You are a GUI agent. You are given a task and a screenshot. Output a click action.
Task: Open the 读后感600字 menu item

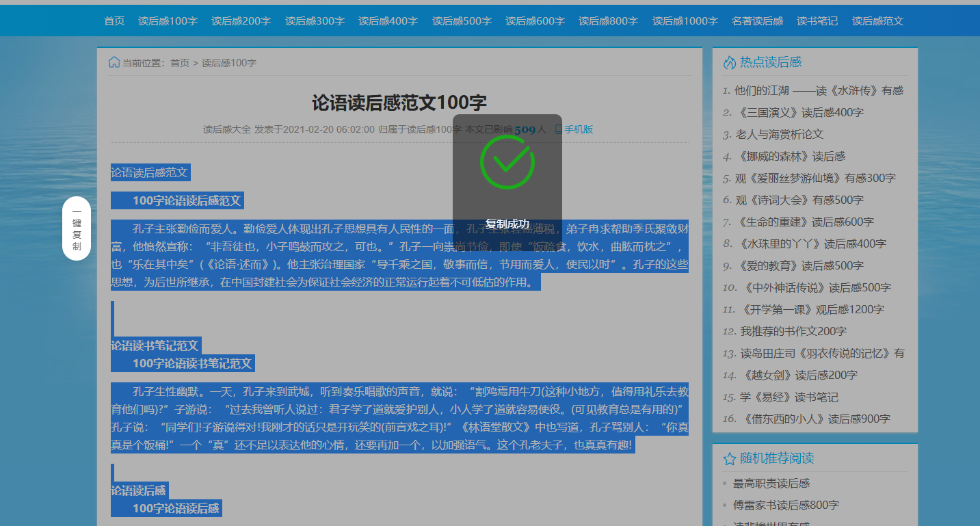535,21
